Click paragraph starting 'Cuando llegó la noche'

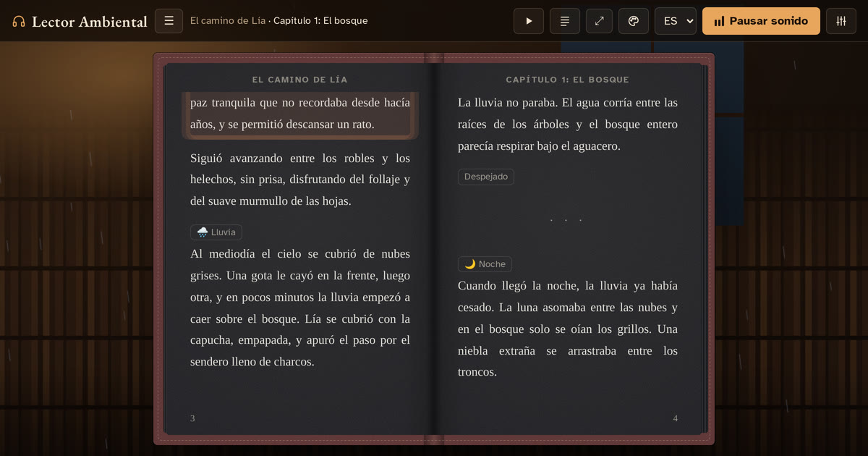568,329
